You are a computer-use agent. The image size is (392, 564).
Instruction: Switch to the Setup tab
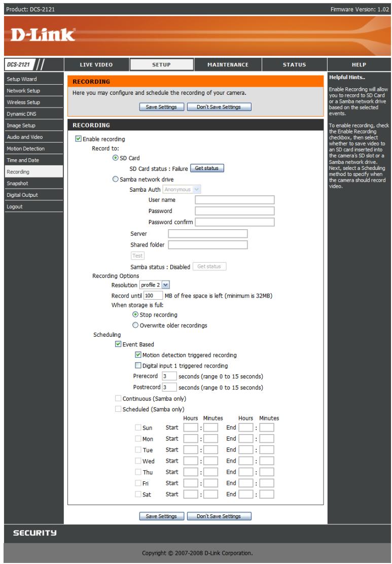click(161, 65)
